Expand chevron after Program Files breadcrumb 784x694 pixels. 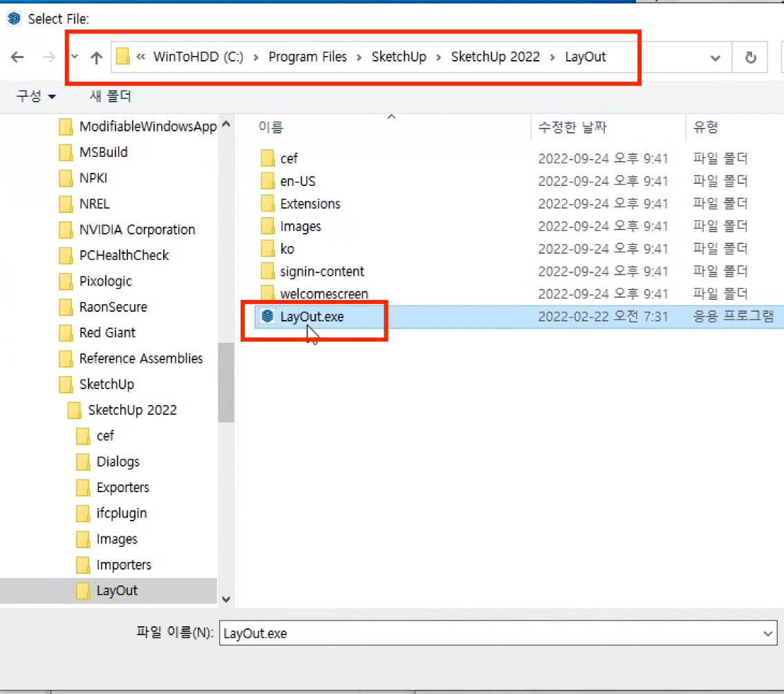(359, 57)
